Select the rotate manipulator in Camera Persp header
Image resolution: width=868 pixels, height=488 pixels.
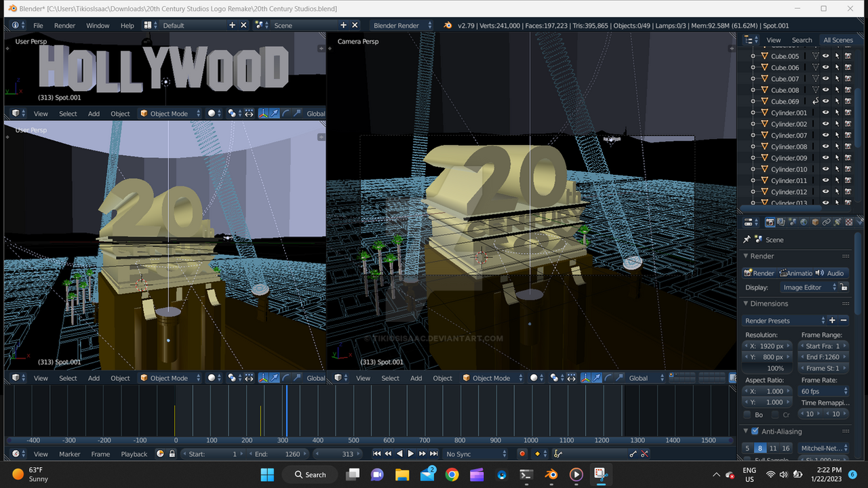608,378
